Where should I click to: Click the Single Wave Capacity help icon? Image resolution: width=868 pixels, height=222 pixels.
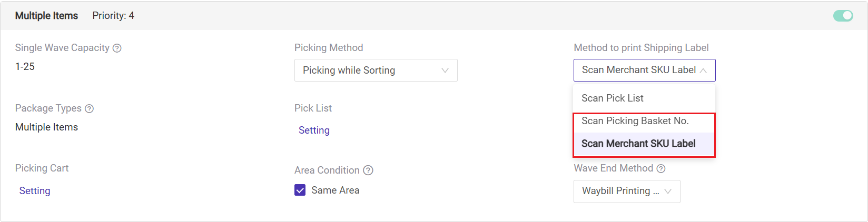coord(117,48)
